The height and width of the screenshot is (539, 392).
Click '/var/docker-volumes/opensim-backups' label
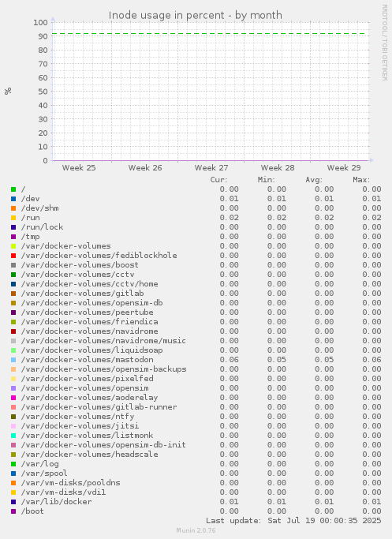point(104,369)
